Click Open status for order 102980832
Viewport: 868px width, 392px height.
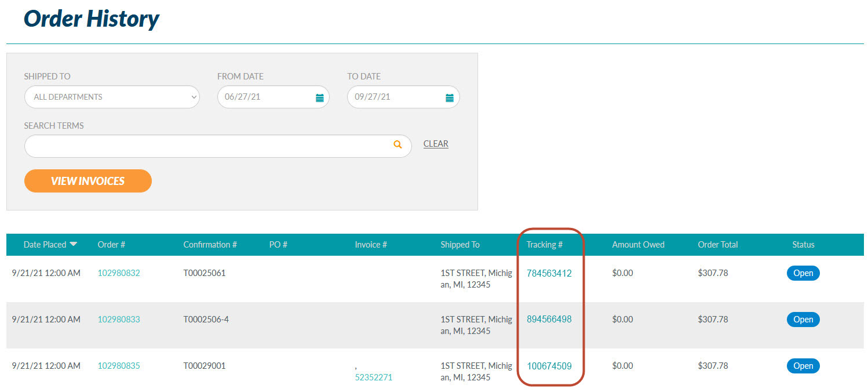pos(803,273)
